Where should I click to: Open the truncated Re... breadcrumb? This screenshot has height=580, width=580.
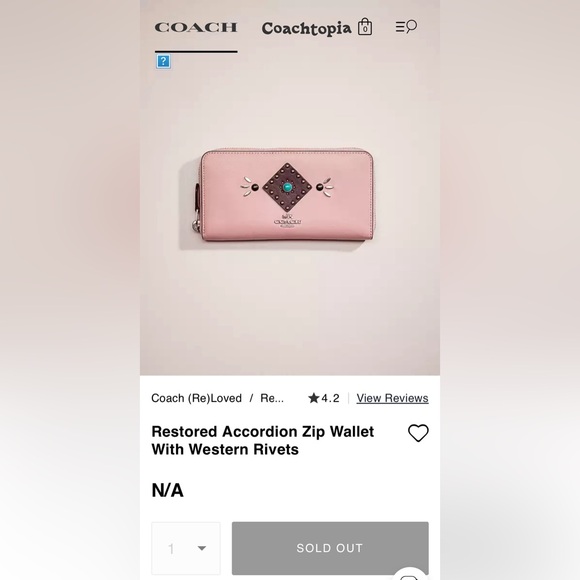click(x=272, y=398)
